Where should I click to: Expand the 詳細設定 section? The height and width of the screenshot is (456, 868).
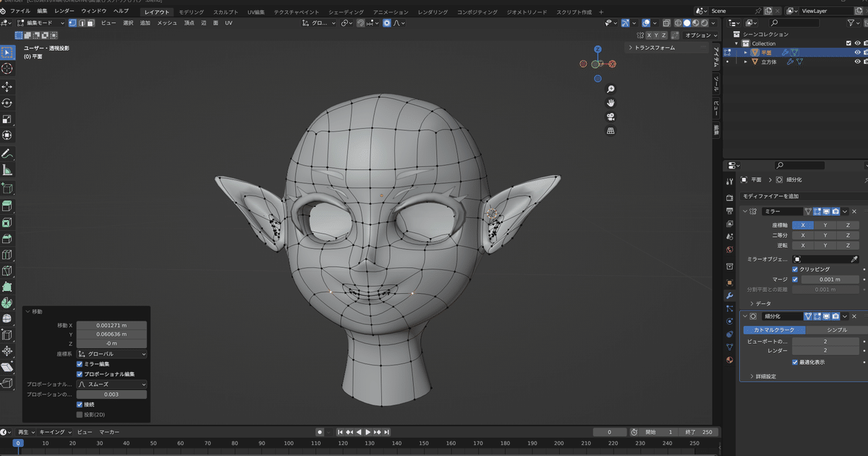pyautogui.click(x=764, y=376)
